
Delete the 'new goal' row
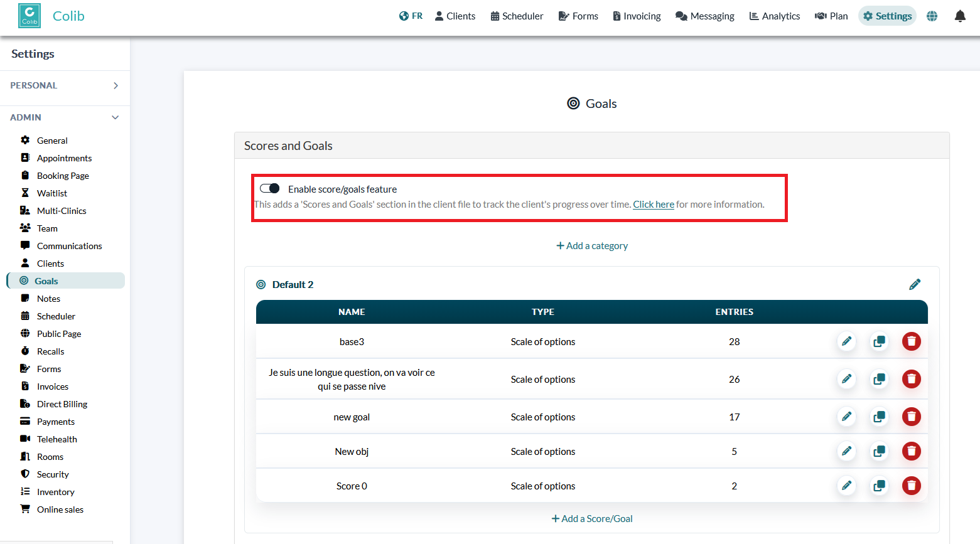[912, 417]
